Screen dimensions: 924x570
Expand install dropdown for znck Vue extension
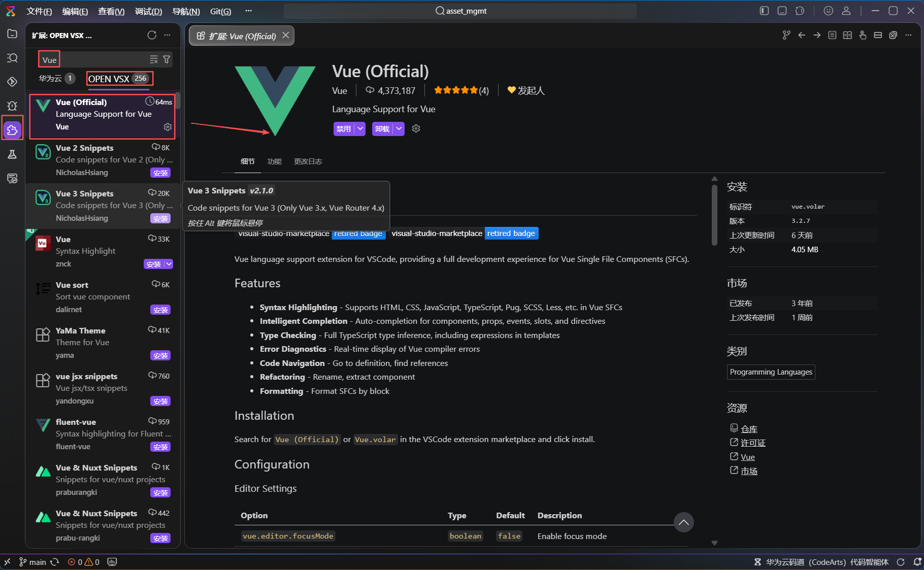tap(169, 264)
